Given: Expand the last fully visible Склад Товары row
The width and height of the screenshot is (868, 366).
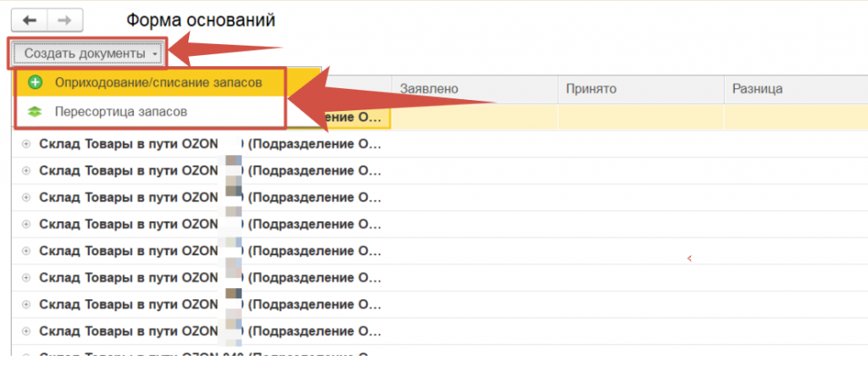Looking at the screenshot, I should [25, 330].
